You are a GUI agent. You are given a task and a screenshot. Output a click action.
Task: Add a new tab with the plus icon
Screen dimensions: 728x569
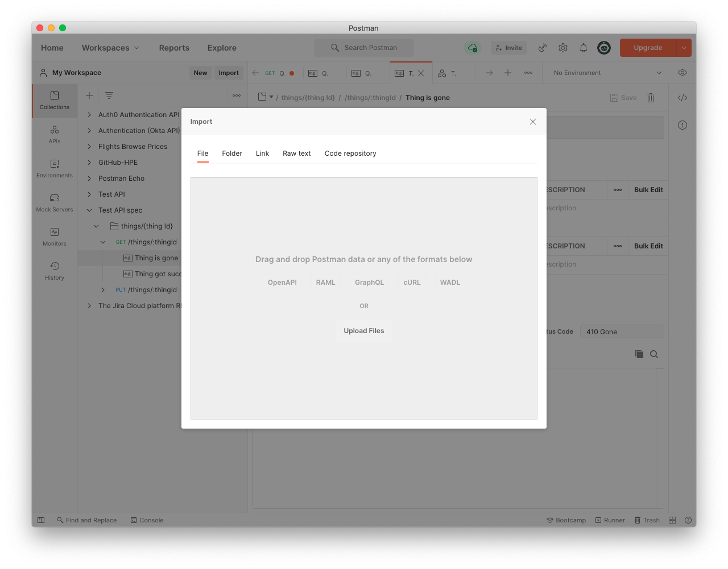[508, 73]
